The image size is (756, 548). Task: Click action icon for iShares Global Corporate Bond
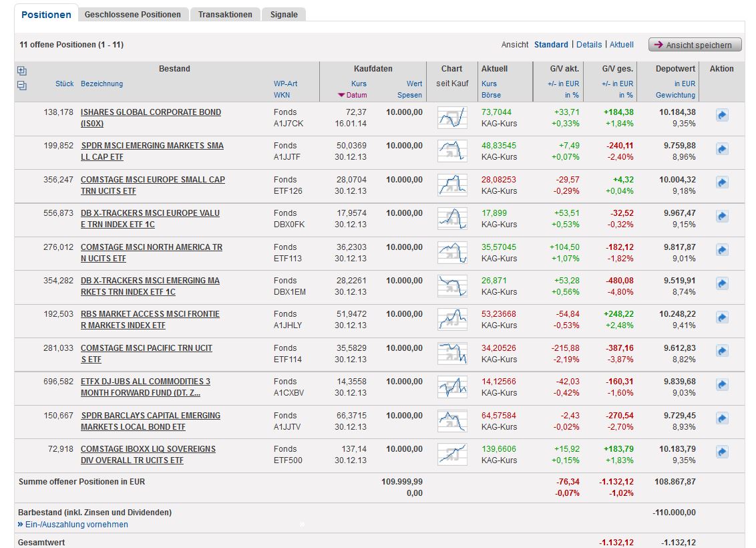tap(722, 116)
